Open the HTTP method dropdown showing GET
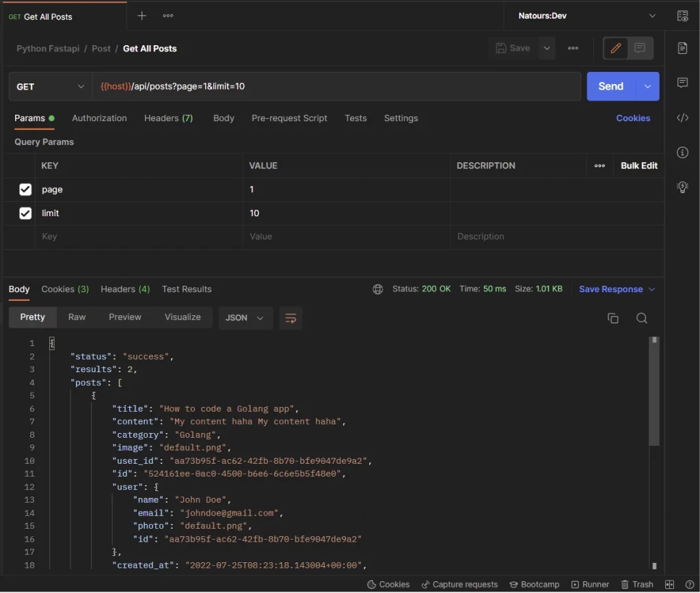This screenshot has width=700, height=593. [x=49, y=86]
